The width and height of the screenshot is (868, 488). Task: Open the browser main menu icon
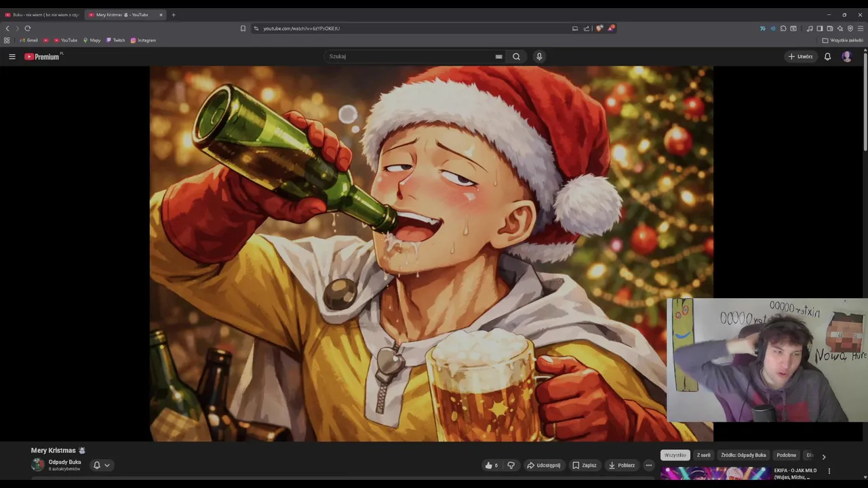861,28
